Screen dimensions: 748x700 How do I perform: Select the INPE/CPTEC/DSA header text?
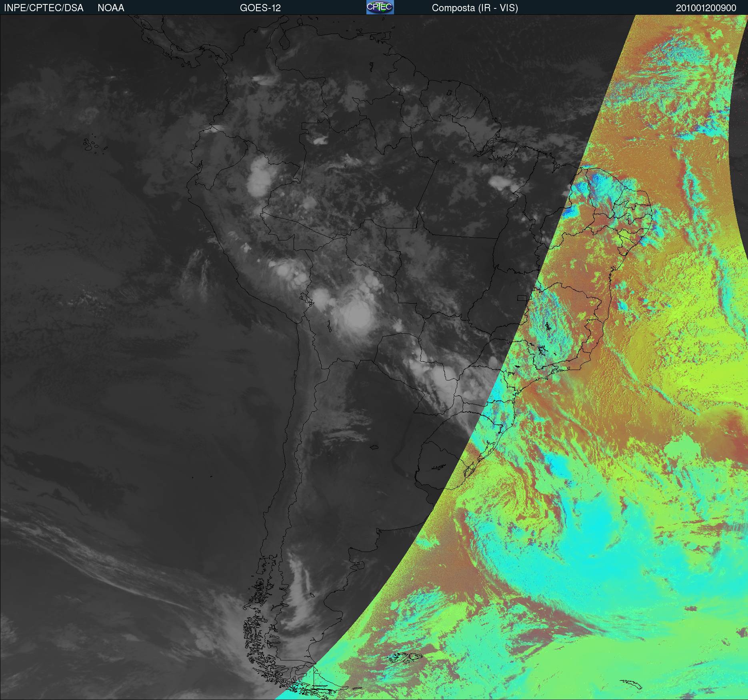click(x=44, y=8)
